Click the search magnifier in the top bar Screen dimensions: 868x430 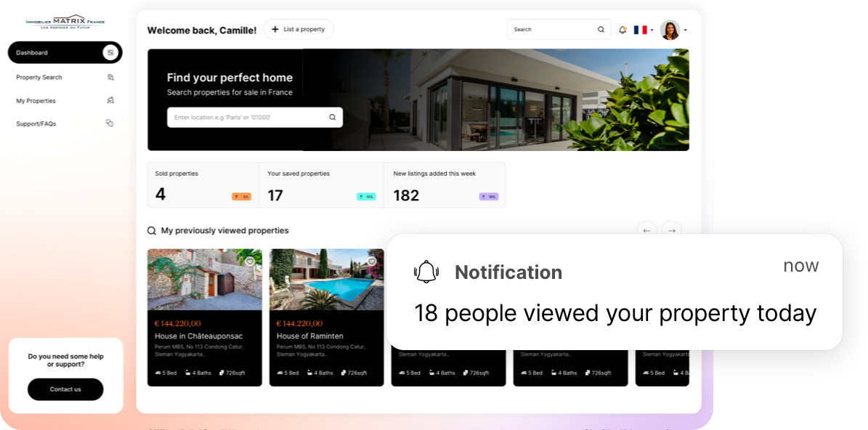[x=601, y=29]
